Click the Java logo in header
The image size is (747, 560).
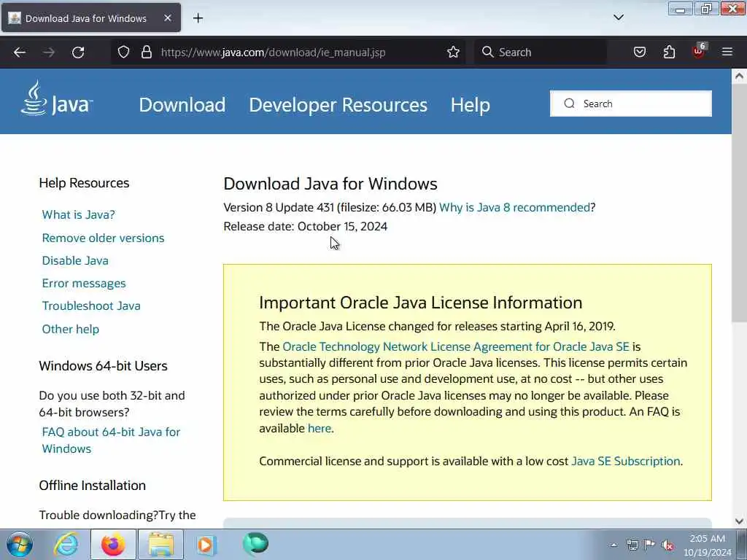tap(57, 98)
